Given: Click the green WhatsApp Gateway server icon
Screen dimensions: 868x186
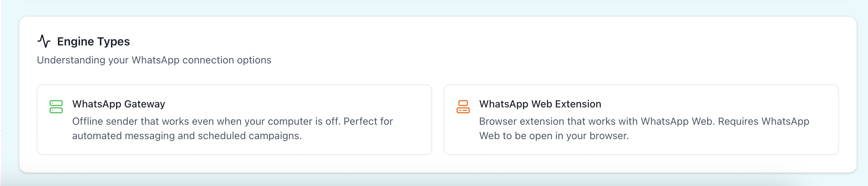Looking at the screenshot, I should (56, 107).
